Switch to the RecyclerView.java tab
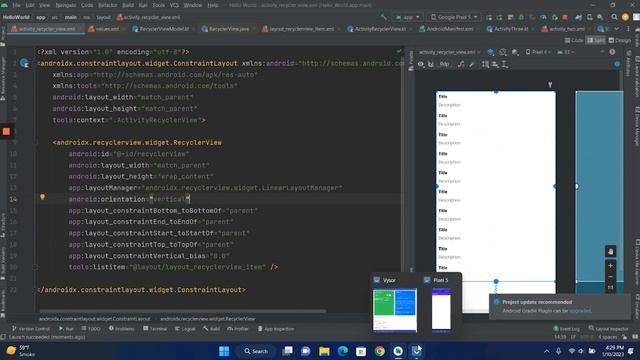The width and height of the screenshot is (640, 360). tap(226, 29)
